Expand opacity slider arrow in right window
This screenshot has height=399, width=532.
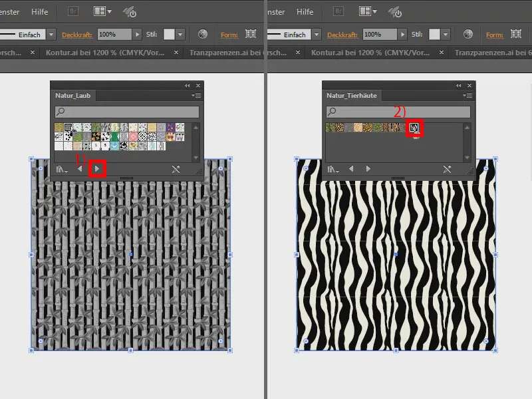tap(402, 35)
